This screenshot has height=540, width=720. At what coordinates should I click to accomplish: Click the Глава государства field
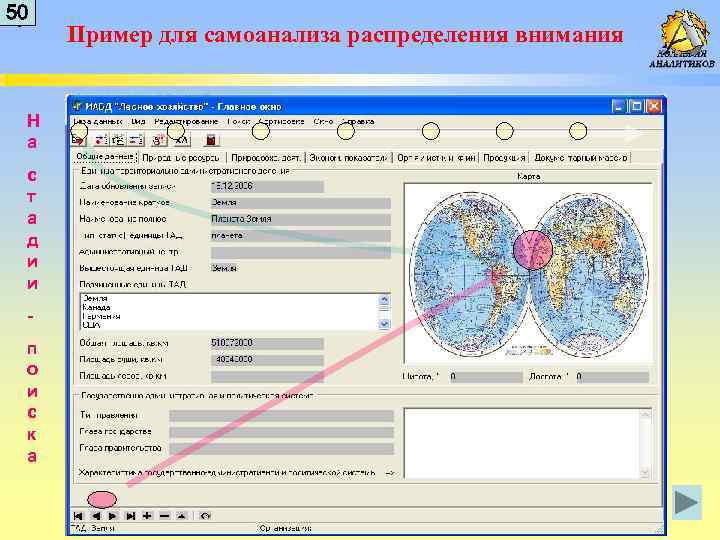click(x=281, y=432)
